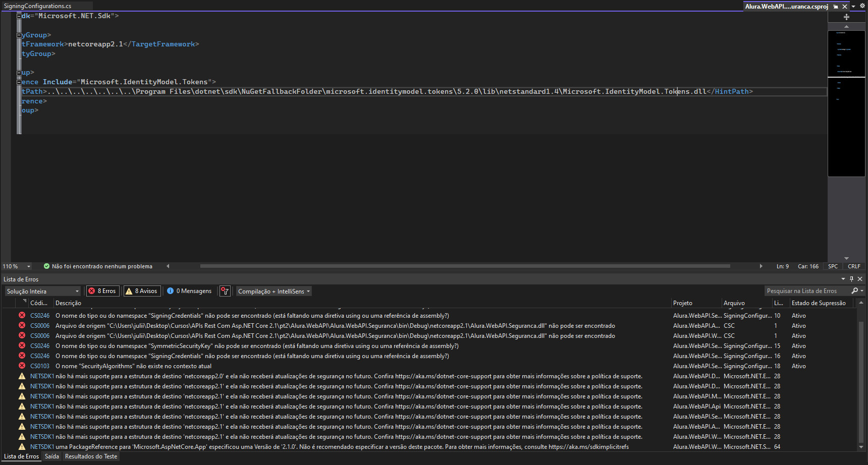Click the horizontal scroll-left arrow

[168, 266]
